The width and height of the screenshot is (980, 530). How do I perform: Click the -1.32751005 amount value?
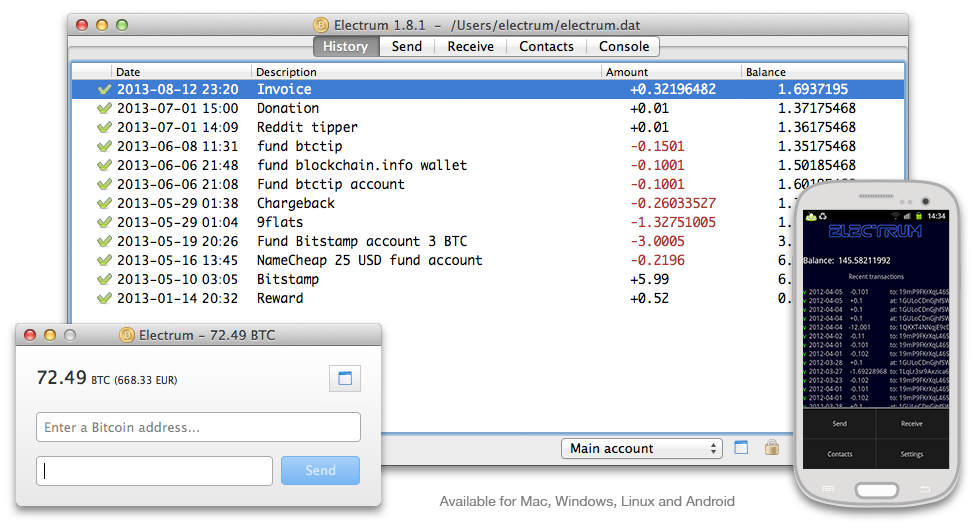(672, 222)
